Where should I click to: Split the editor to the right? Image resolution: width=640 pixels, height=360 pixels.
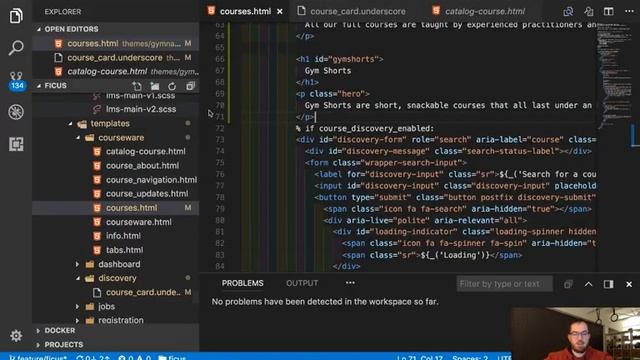(609, 11)
